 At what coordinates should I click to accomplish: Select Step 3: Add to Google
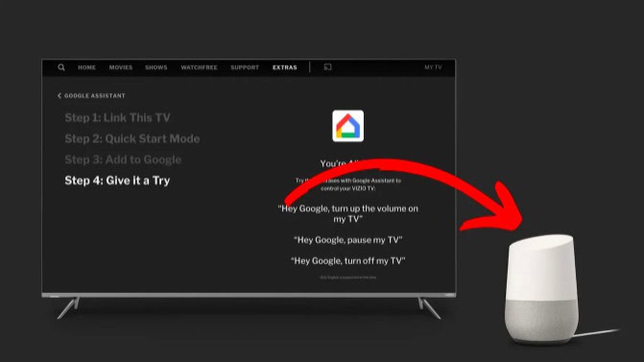coord(123,159)
